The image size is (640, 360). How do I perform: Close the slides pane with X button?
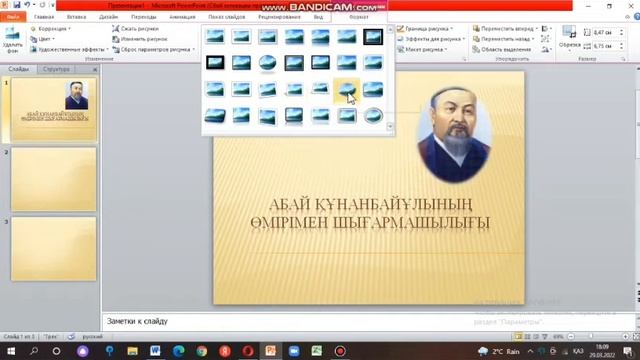pos(95,69)
